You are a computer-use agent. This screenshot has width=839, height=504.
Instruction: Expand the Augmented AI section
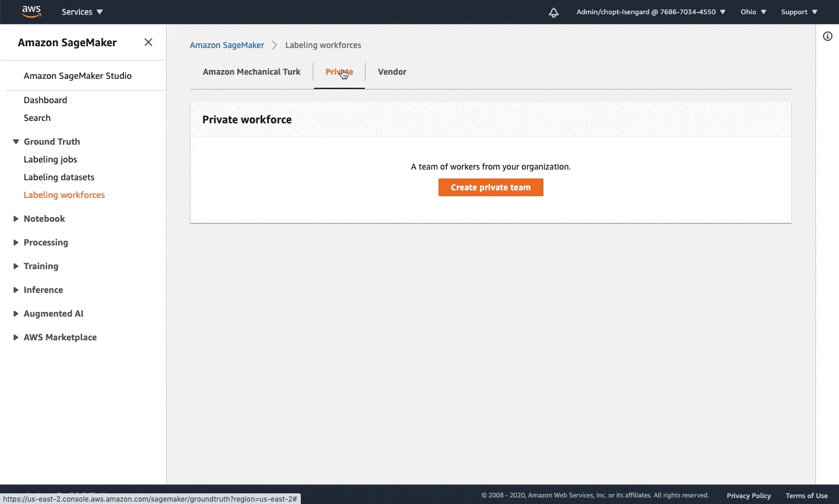tap(16, 314)
